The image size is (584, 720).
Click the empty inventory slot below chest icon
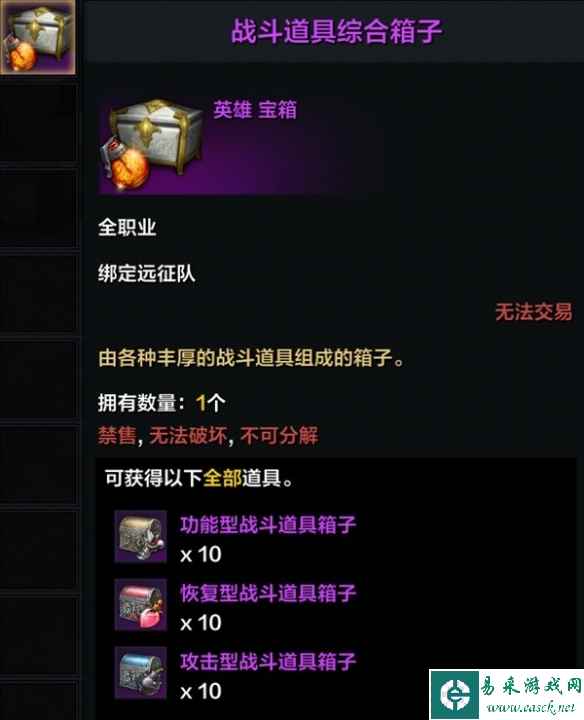38,123
